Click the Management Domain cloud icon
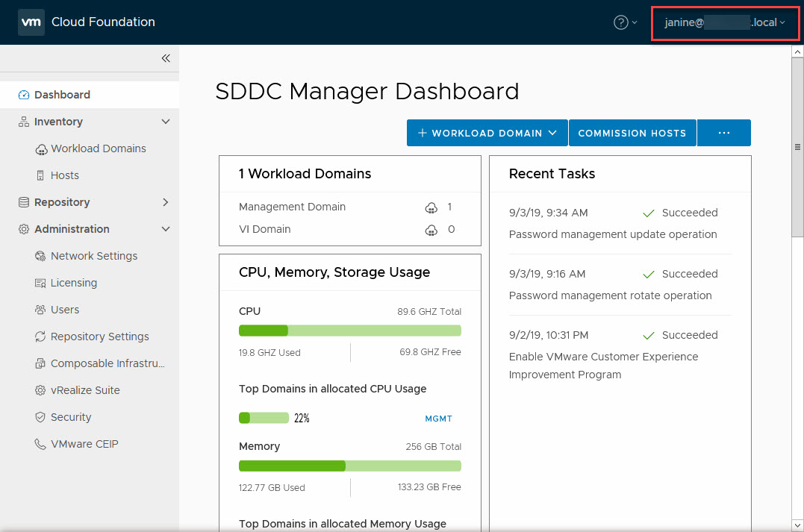804x532 pixels. coord(431,207)
